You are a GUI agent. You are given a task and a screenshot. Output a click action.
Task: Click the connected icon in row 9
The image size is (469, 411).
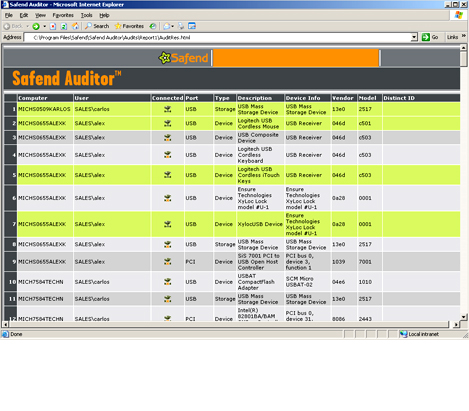168,262
